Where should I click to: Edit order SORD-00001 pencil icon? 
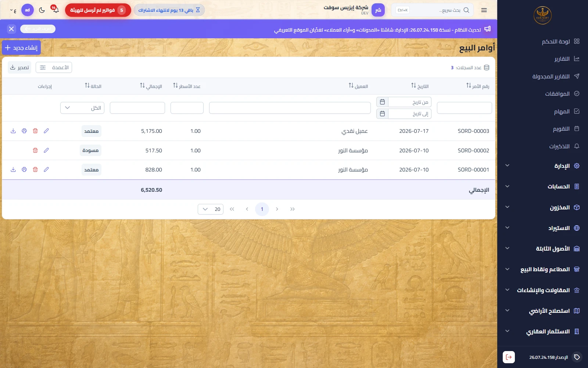46,170
